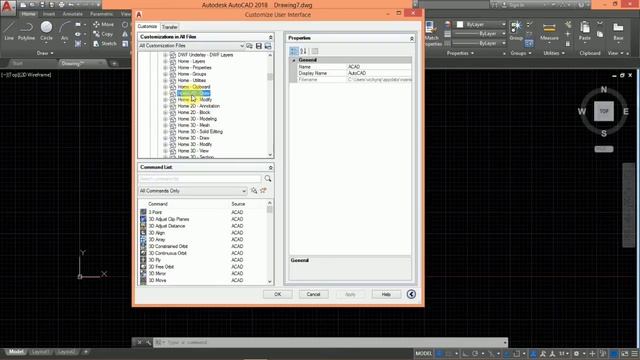Click the Line tool in the AutoCAD ribbon
640x360 pixels.
coord(9,30)
